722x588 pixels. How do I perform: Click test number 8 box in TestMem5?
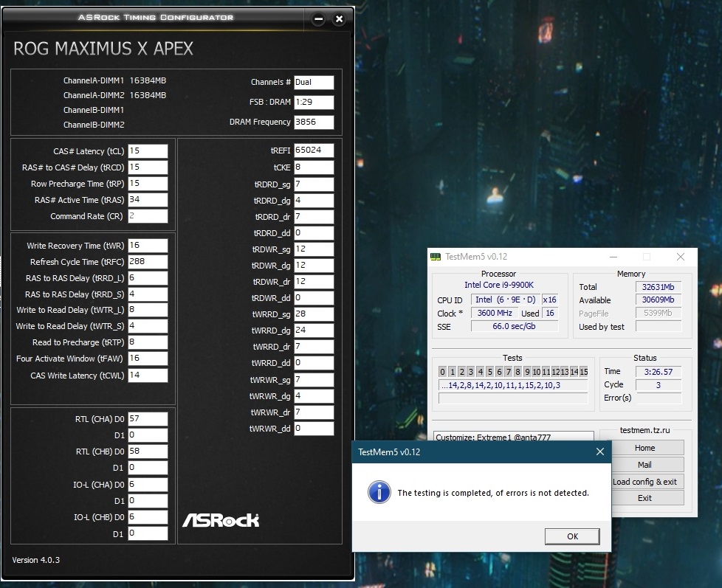(518, 371)
